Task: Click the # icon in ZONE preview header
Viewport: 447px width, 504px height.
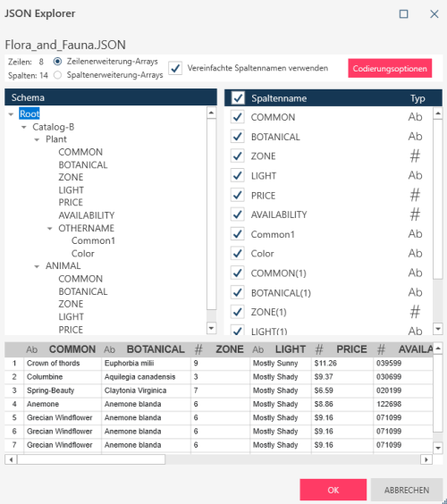Action: tap(198, 349)
